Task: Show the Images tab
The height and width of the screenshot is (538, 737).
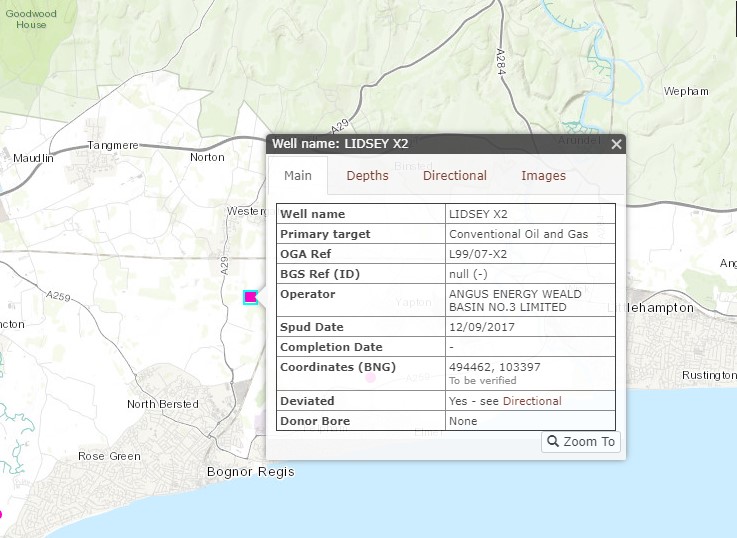Action: point(543,176)
